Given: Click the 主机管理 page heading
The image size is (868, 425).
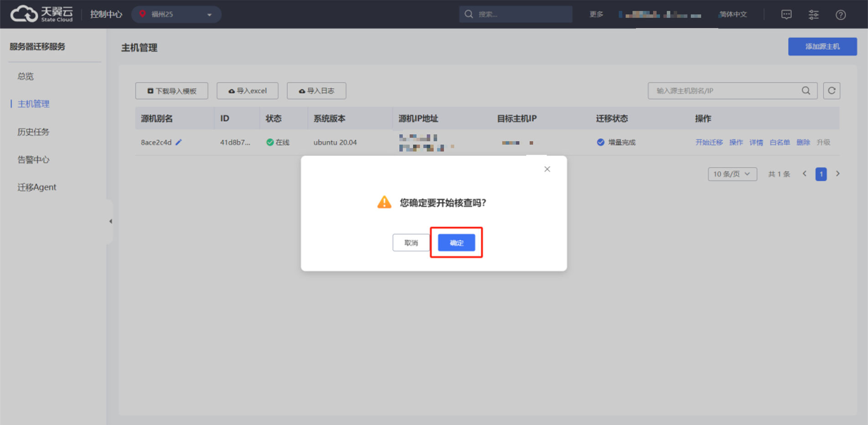Looking at the screenshot, I should point(139,47).
